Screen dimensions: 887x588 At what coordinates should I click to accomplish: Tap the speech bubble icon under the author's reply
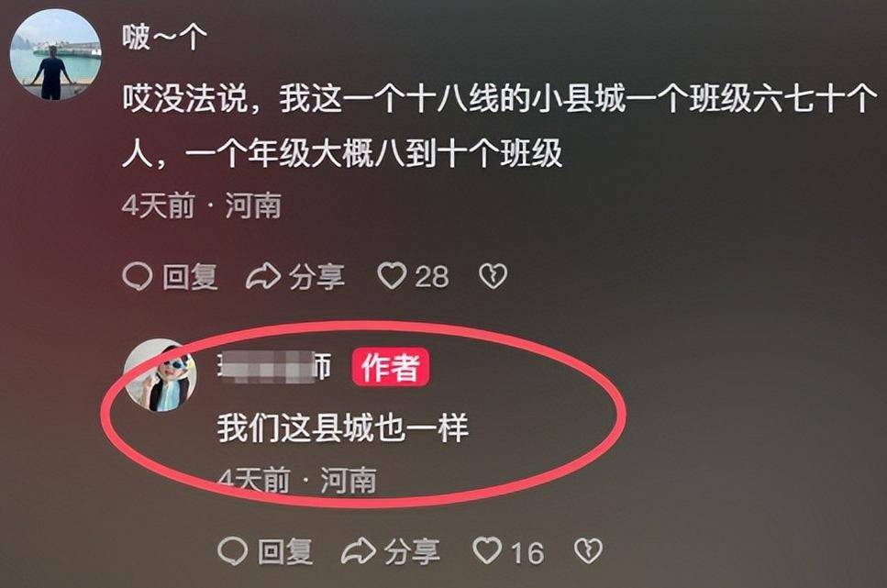point(232,551)
